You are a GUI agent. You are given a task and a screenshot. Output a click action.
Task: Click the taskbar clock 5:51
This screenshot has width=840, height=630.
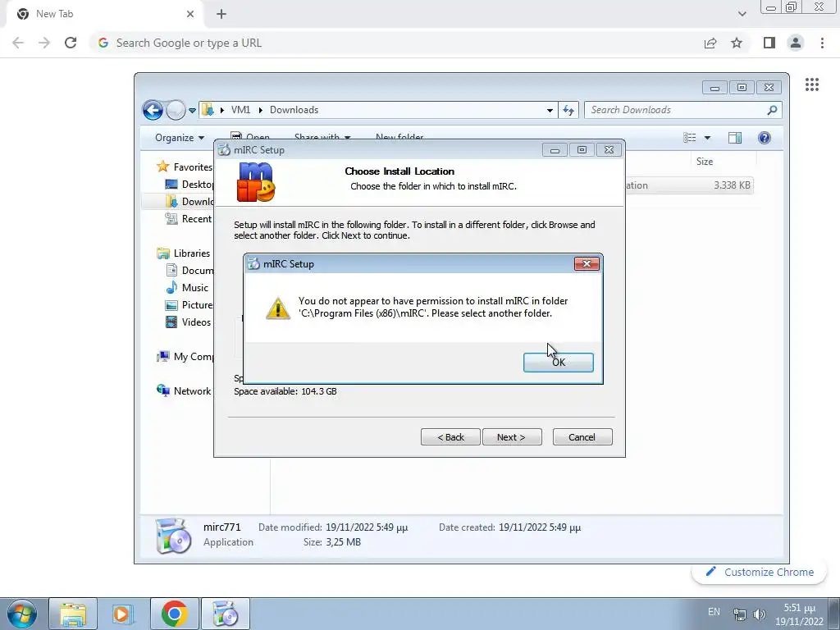pyautogui.click(x=799, y=614)
